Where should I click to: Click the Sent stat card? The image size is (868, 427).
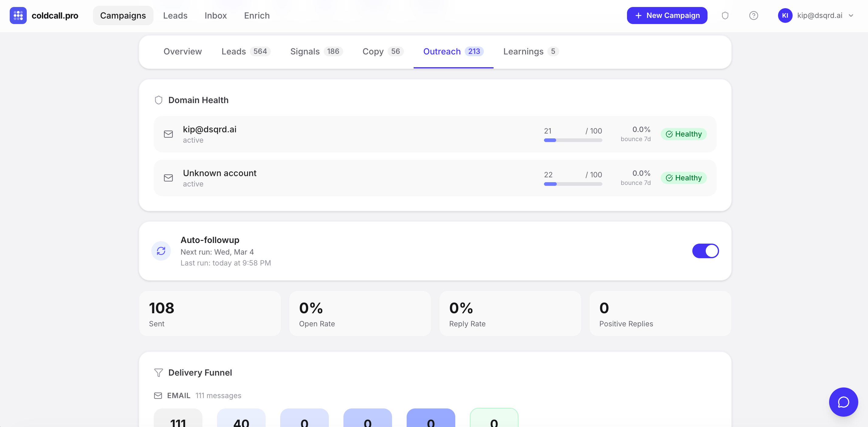(210, 314)
